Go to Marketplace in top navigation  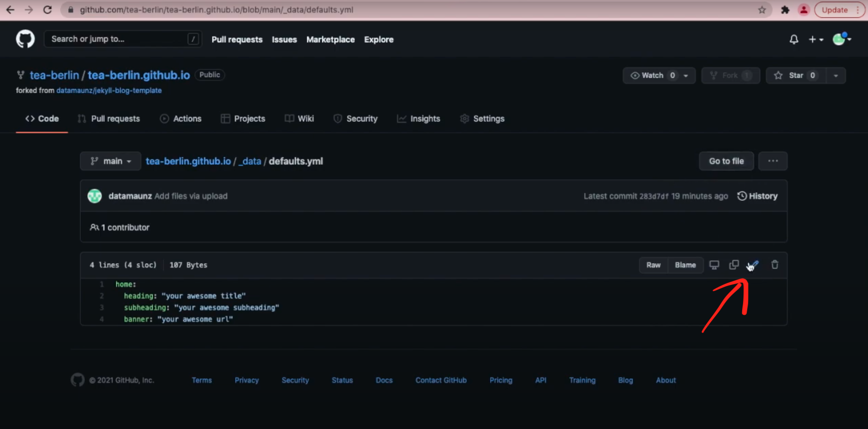[330, 40]
